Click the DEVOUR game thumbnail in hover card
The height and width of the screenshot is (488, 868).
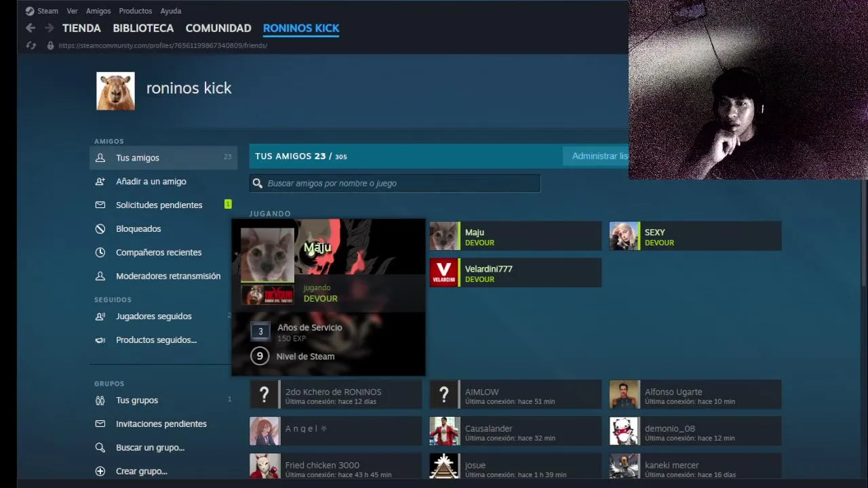click(267, 294)
